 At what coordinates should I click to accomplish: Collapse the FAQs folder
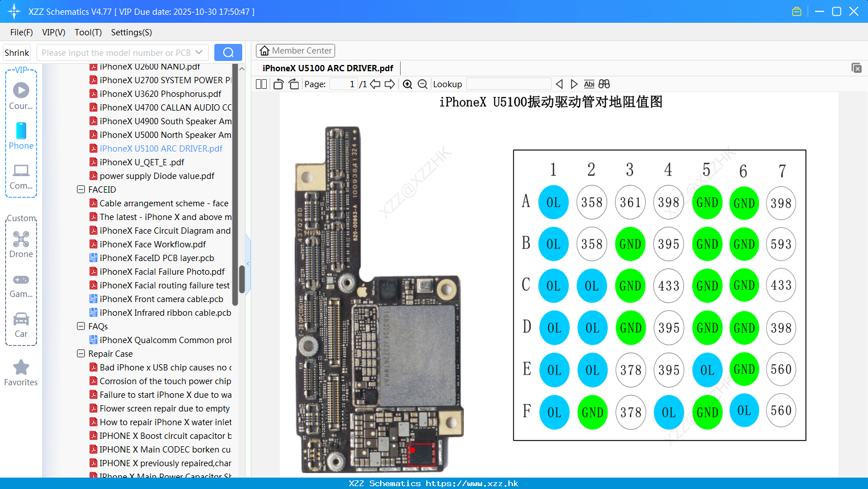click(81, 326)
